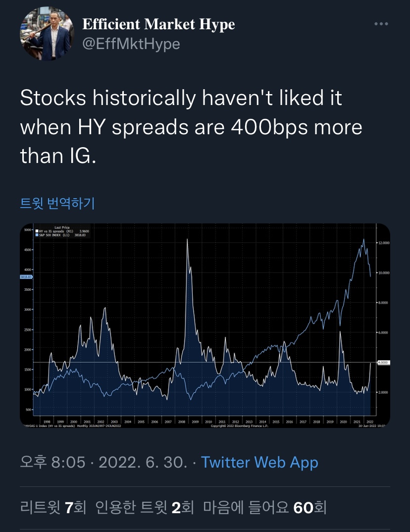
Task: Visit the @EffMktHype handle
Action: [x=131, y=44]
